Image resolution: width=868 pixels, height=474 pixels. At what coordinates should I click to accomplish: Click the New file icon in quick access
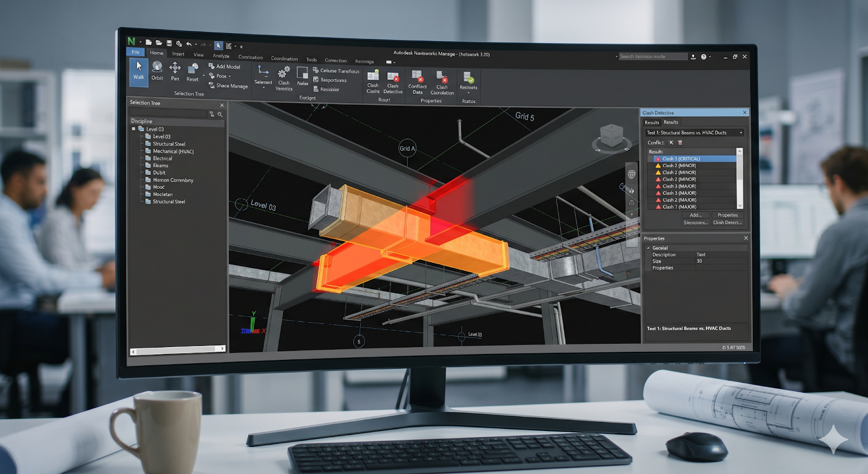click(149, 42)
